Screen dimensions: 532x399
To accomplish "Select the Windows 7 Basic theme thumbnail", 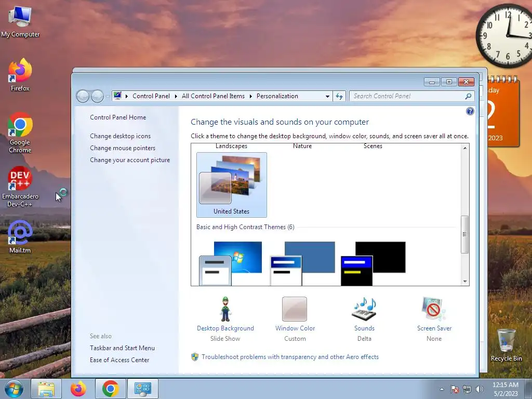I will [x=231, y=263].
